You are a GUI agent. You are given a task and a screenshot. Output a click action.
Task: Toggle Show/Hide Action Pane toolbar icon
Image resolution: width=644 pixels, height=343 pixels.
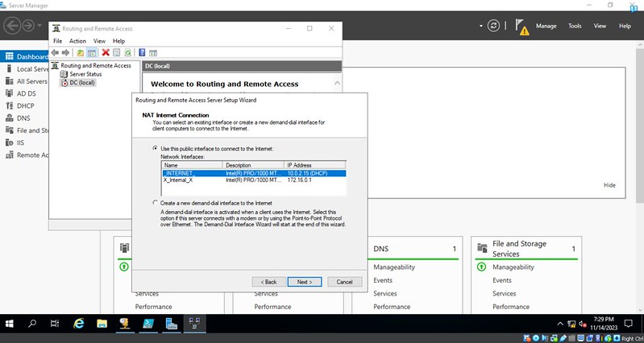click(153, 52)
